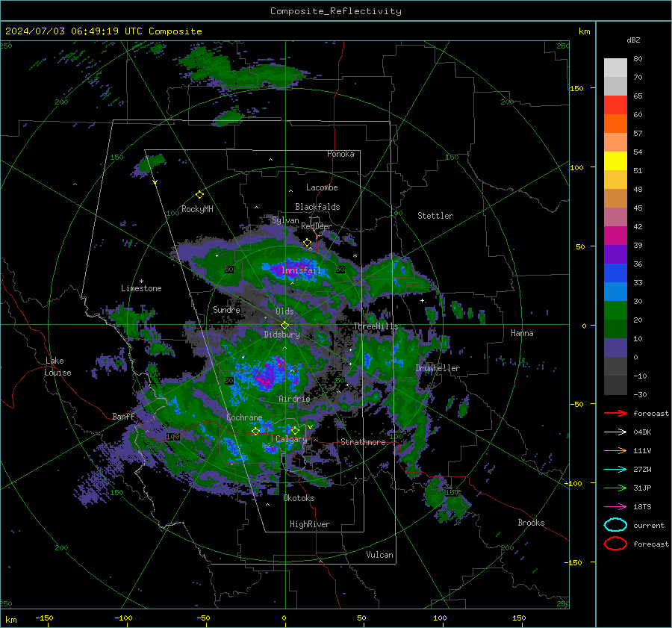Click the Cochrane label
Viewport: 672px width, 628px height.
(244, 417)
